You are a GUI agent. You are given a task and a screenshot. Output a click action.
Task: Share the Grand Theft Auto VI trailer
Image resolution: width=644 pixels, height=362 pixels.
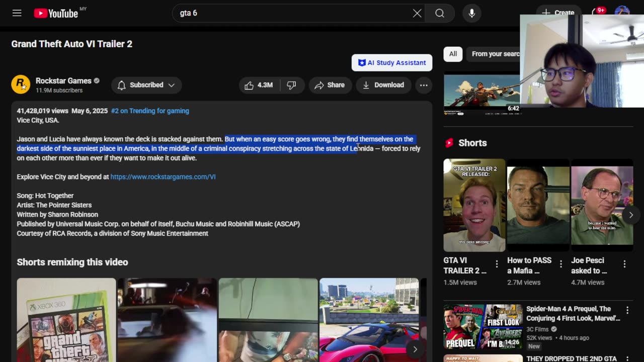pyautogui.click(x=330, y=85)
